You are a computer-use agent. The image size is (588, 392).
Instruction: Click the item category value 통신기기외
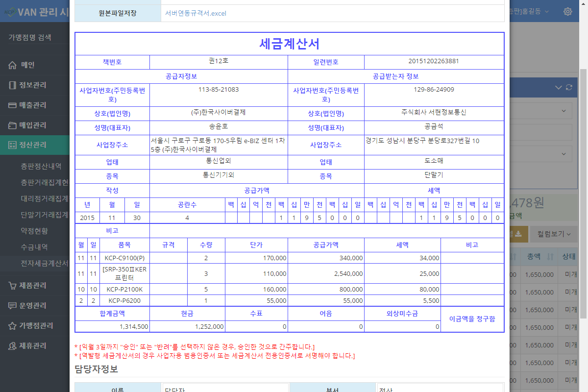click(219, 175)
